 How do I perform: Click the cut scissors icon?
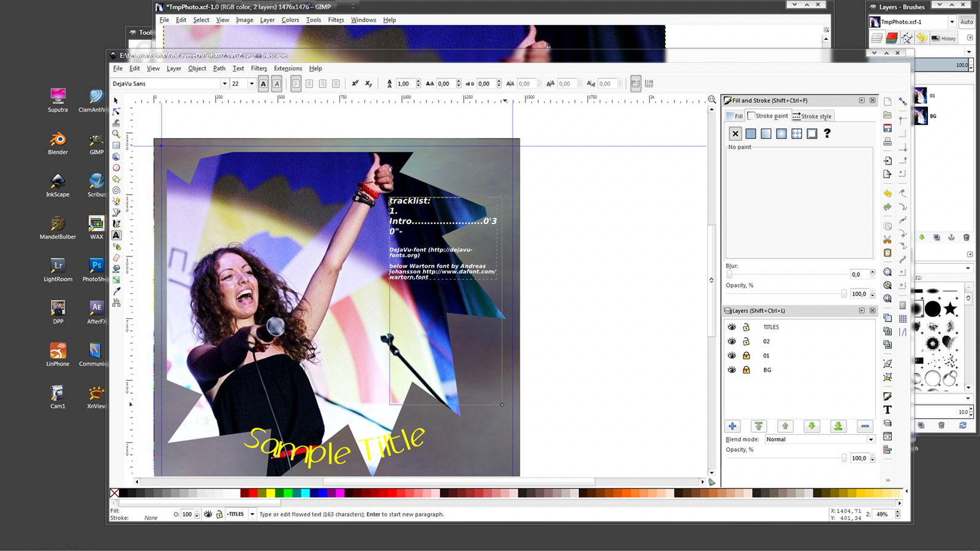888,239
